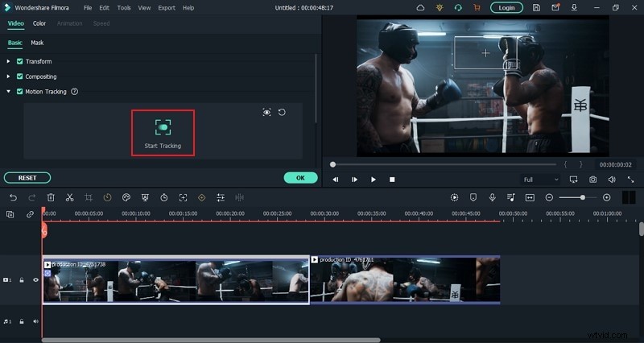The width and height of the screenshot is (644, 343).
Task: Zoom out timeline with minus icon
Action: point(549,197)
